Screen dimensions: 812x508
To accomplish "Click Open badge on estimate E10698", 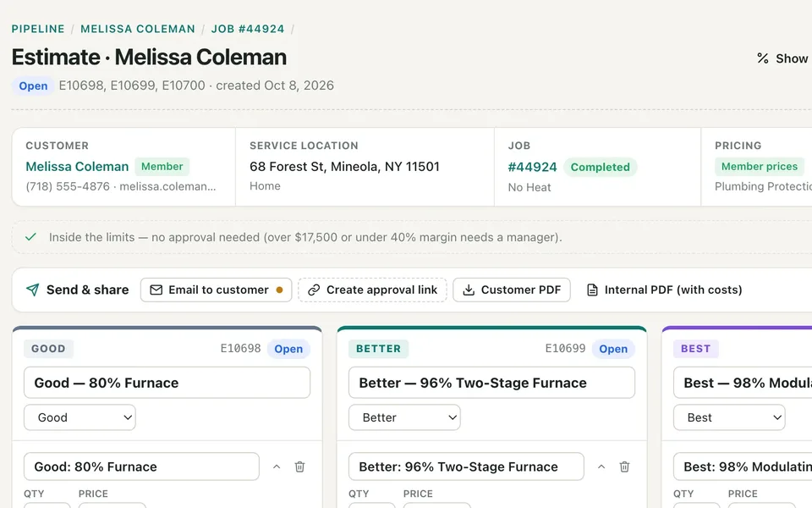I will coord(288,349).
